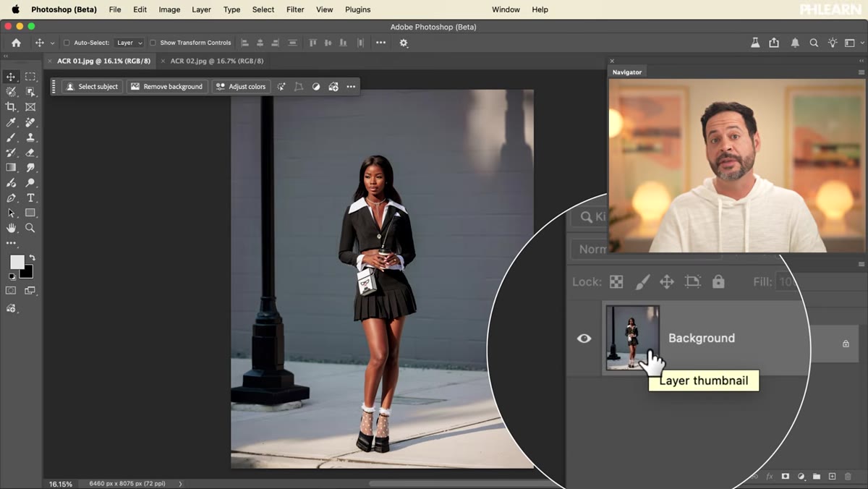Select the Clone Stamp tool
The width and height of the screenshot is (868, 489).
pyautogui.click(x=30, y=137)
